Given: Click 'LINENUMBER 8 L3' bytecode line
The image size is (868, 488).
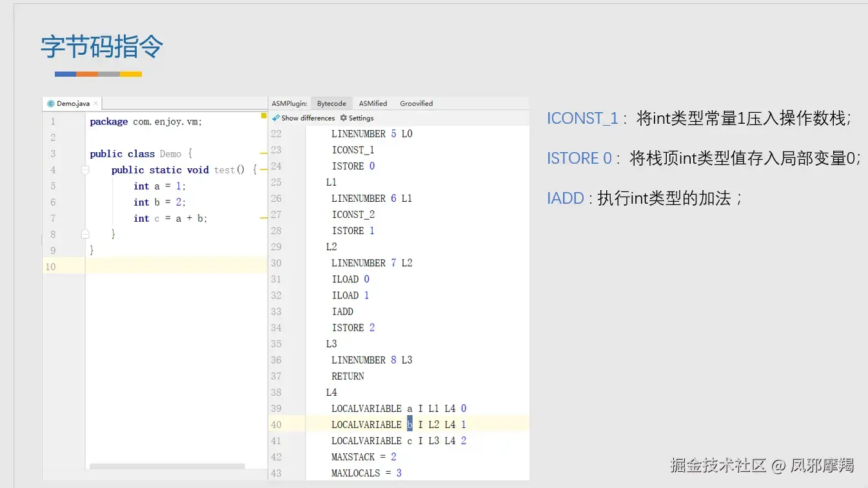Looking at the screenshot, I should [x=371, y=360].
